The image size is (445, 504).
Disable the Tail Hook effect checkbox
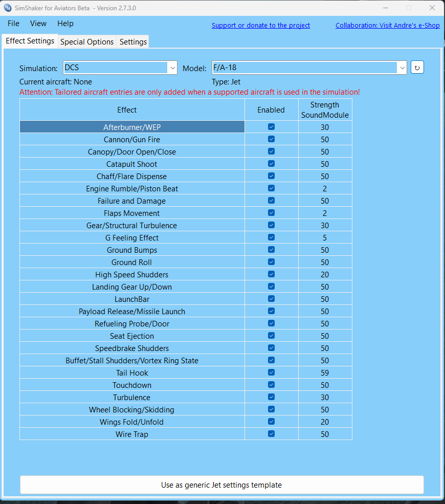point(271,372)
